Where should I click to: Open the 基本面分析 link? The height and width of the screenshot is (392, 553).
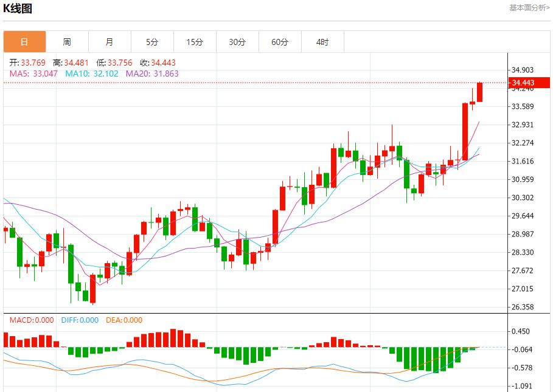pyautogui.click(x=529, y=7)
